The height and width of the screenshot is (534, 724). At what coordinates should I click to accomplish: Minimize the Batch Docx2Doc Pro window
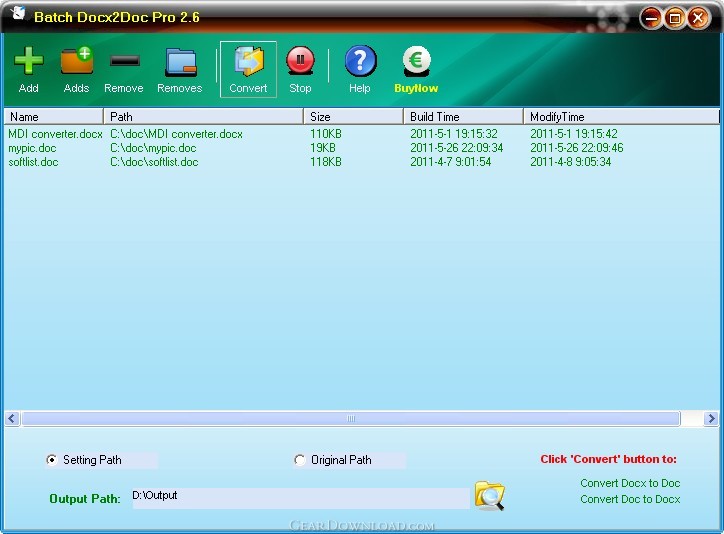[651, 18]
